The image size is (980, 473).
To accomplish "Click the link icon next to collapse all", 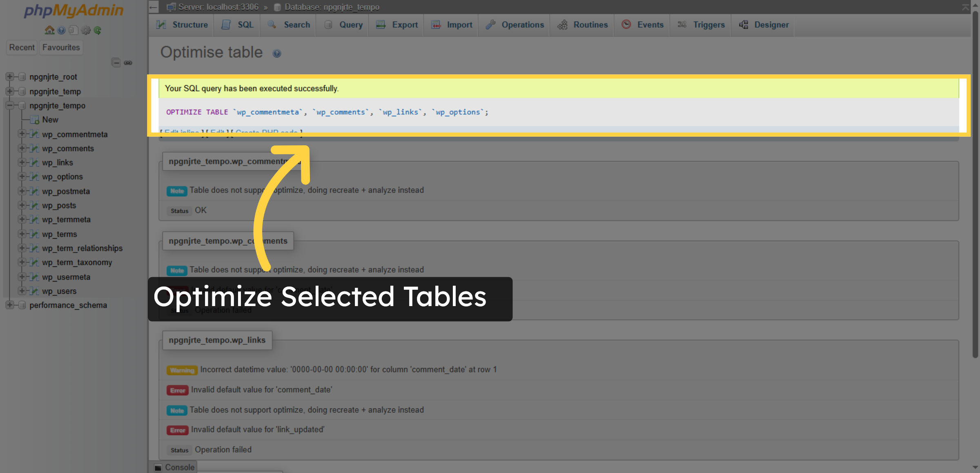I will coord(129,63).
